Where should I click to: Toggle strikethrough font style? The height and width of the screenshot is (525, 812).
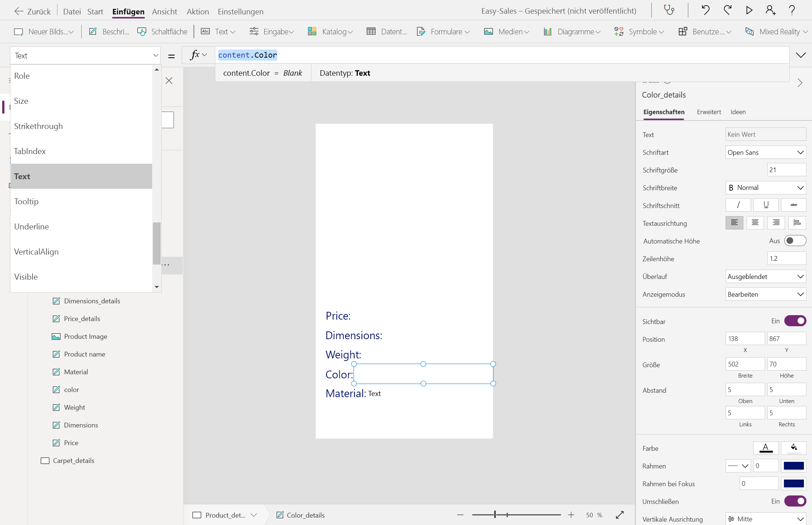[x=794, y=205]
